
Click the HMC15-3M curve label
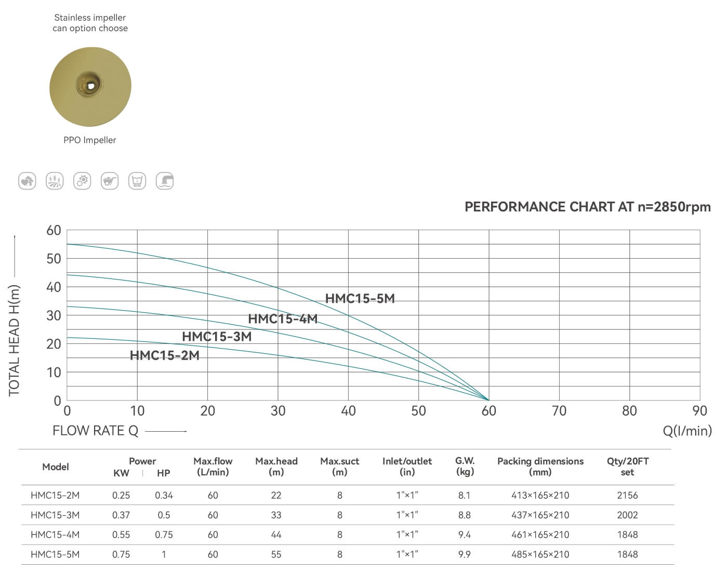click(x=217, y=337)
